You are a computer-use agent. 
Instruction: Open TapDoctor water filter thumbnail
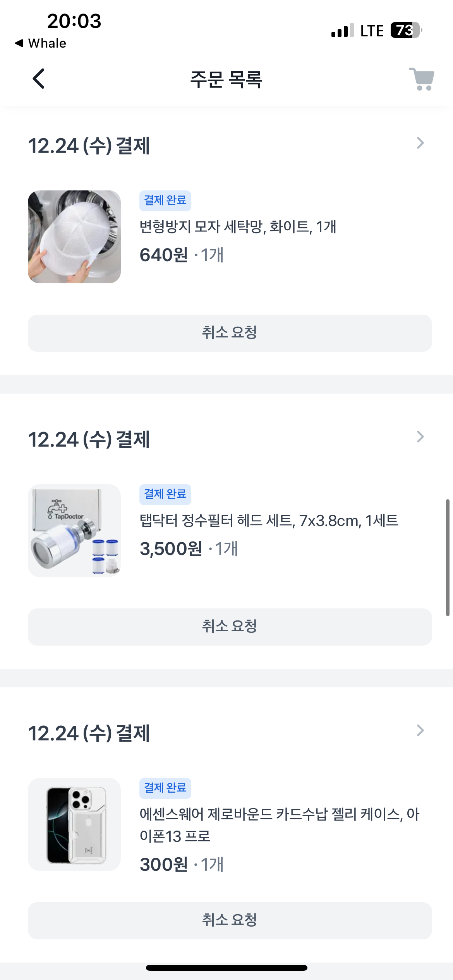(x=74, y=531)
